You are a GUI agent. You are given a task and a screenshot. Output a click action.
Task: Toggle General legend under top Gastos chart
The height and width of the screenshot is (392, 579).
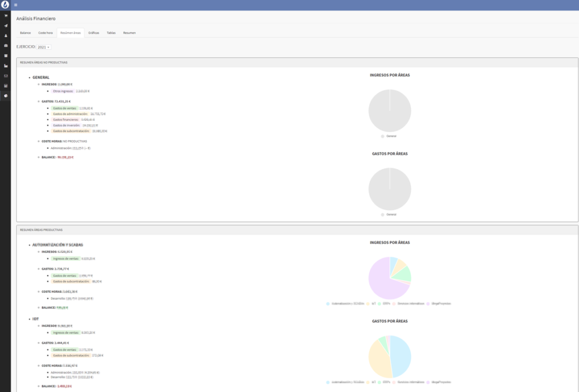[x=390, y=215]
